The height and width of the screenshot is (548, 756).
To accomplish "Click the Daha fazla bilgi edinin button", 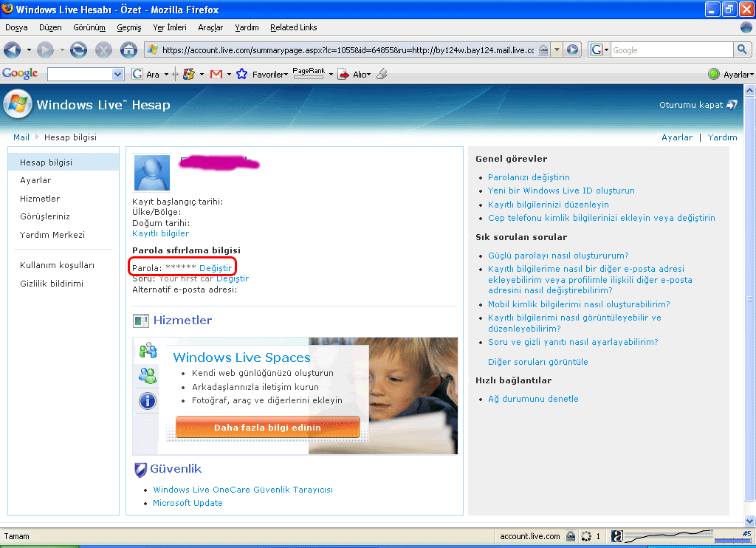I will pyautogui.click(x=267, y=428).
